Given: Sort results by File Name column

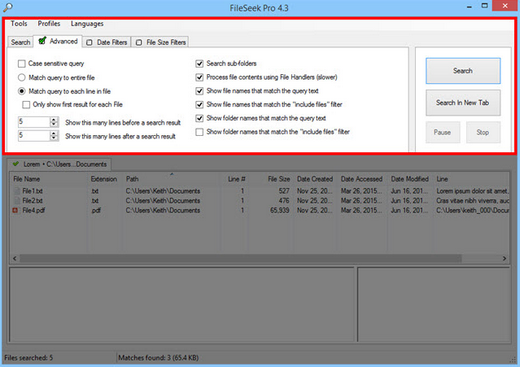Looking at the screenshot, I should pyautogui.click(x=49, y=179).
